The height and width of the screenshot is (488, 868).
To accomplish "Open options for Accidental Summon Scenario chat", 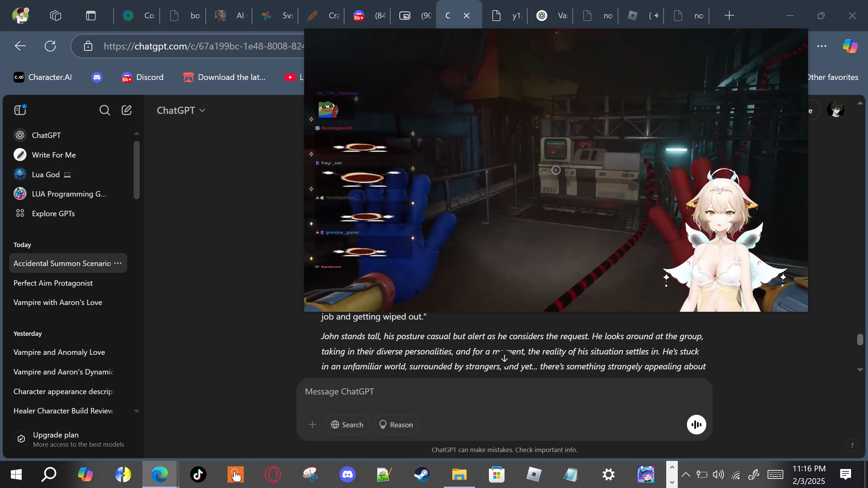I will tap(118, 263).
